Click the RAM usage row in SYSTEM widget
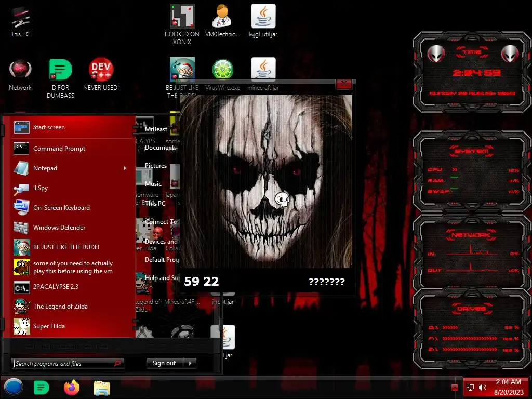The height and width of the screenshot is (399, 532). click(473, 180)
